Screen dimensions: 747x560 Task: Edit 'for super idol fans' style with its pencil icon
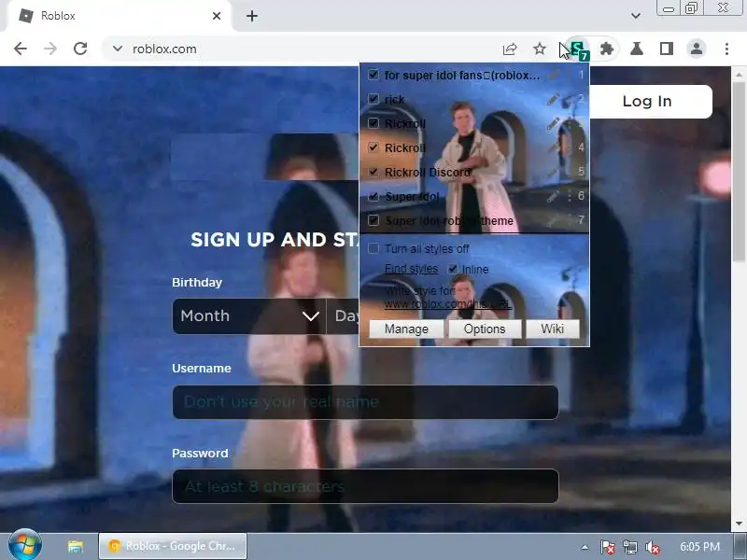tap(554, 75)
